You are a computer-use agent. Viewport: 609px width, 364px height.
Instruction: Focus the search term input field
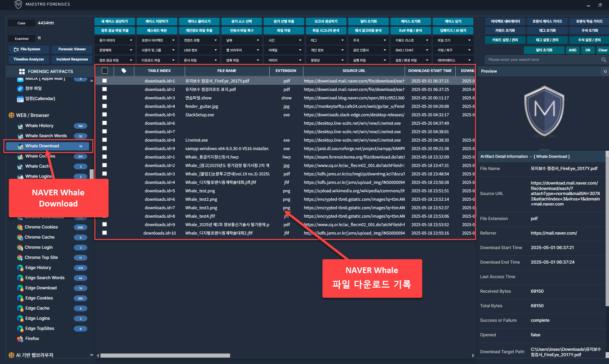541,60
